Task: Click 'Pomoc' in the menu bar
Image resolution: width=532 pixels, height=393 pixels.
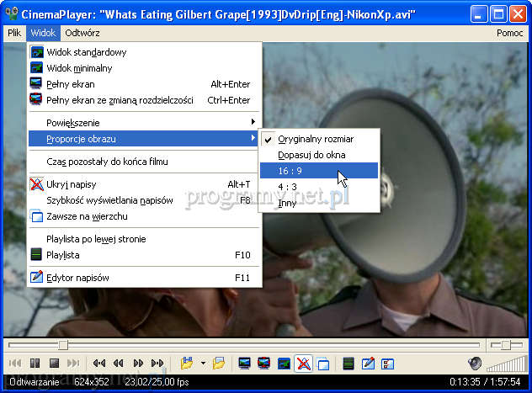Action: tap(509, 33)
